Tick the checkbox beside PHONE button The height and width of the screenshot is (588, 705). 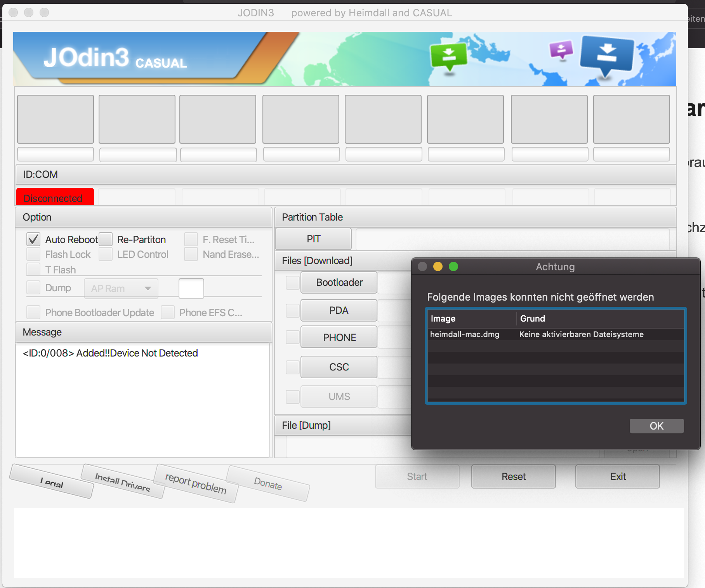(292, 337)
